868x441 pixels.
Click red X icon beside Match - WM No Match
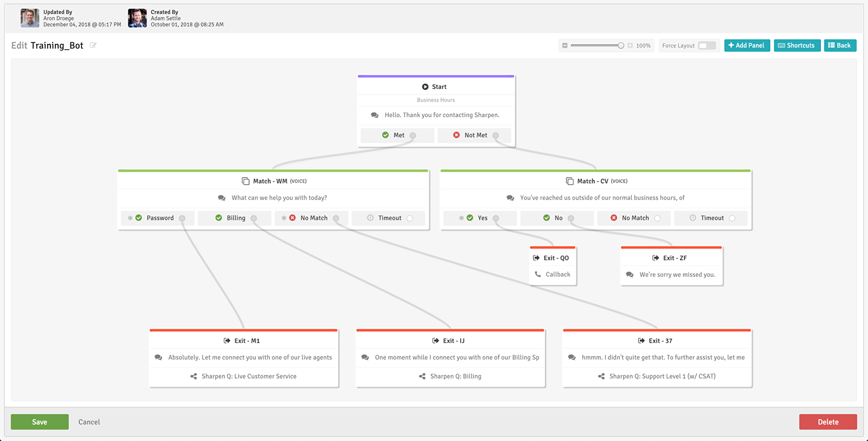(292, 218)
